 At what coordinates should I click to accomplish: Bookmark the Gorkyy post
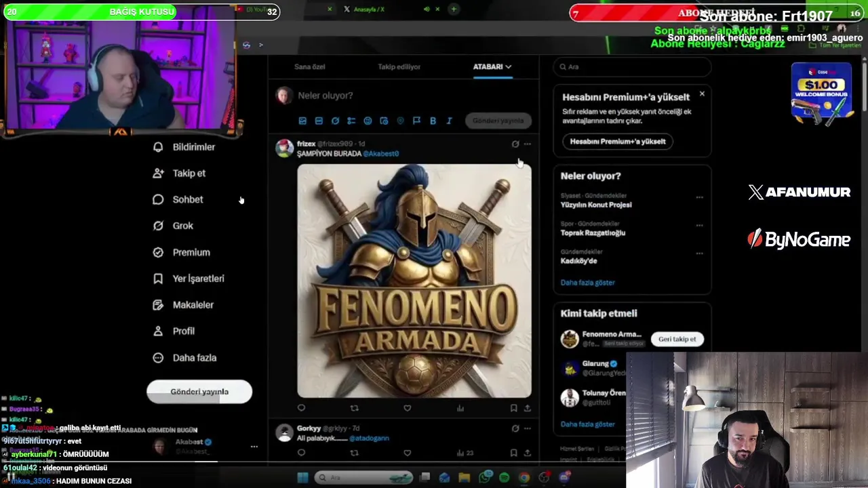point(513,453)
